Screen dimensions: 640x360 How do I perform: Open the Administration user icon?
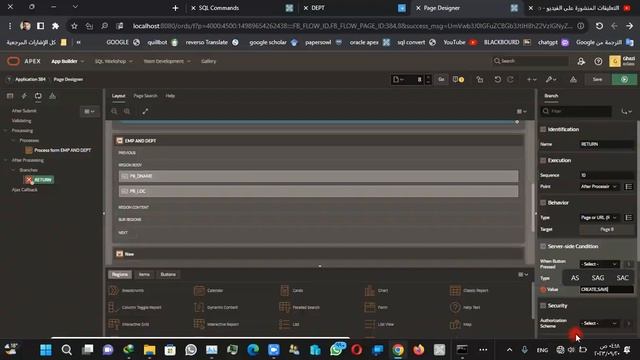tap(581, 61)
